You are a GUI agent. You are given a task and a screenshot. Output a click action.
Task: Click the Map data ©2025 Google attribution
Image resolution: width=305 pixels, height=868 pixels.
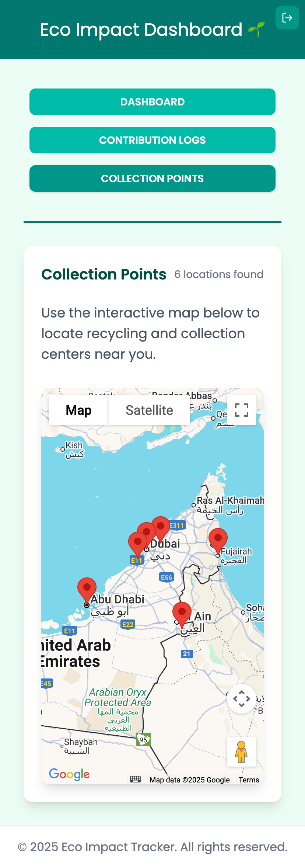[x=189, y=780]
